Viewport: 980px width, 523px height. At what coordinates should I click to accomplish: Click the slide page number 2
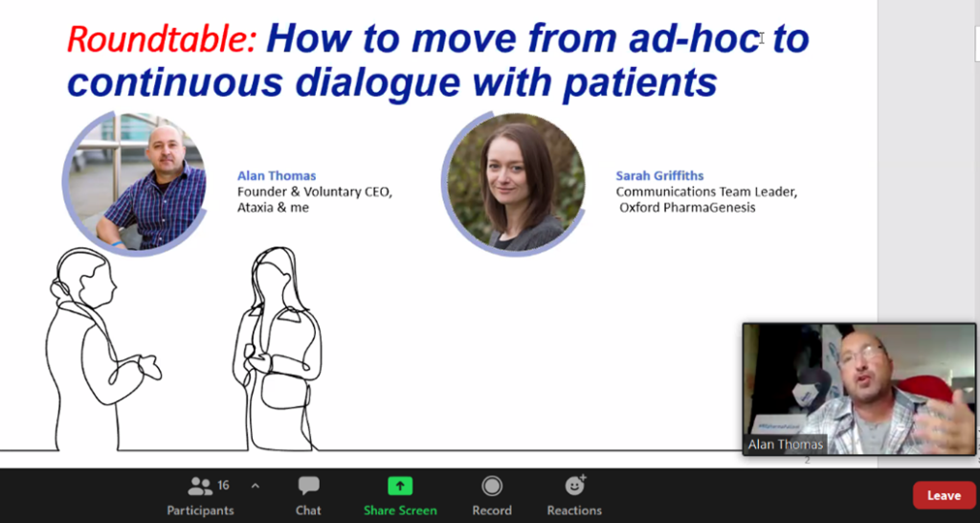(x=807, y=460)
